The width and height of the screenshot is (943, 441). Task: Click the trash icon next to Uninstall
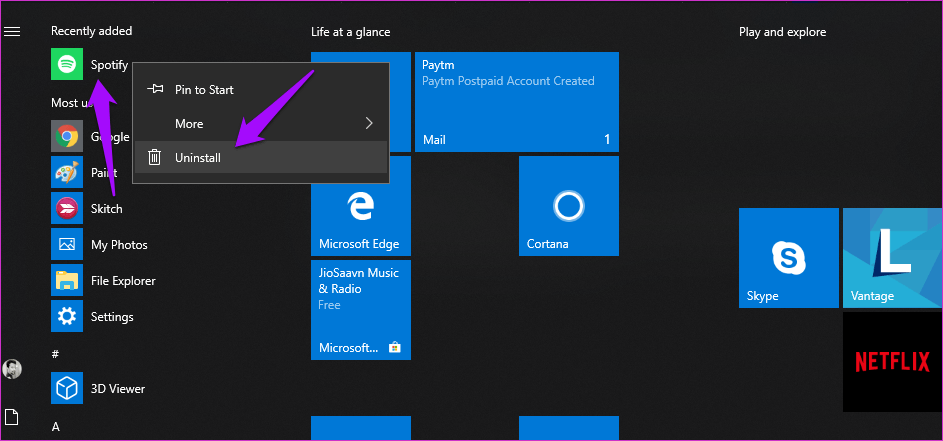[x=155, y=158]
